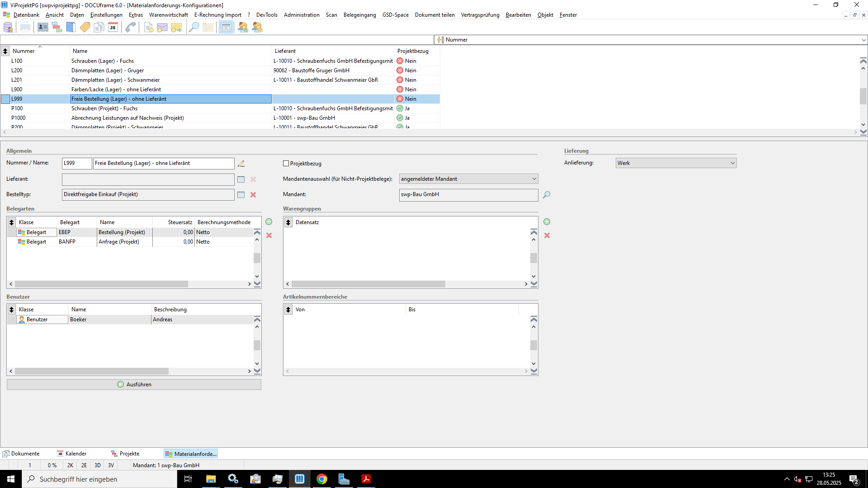The height and width of the screenshot is (488, 868).
Task: Open Chrome from the taskbar
Action: [x=321, y=479]
